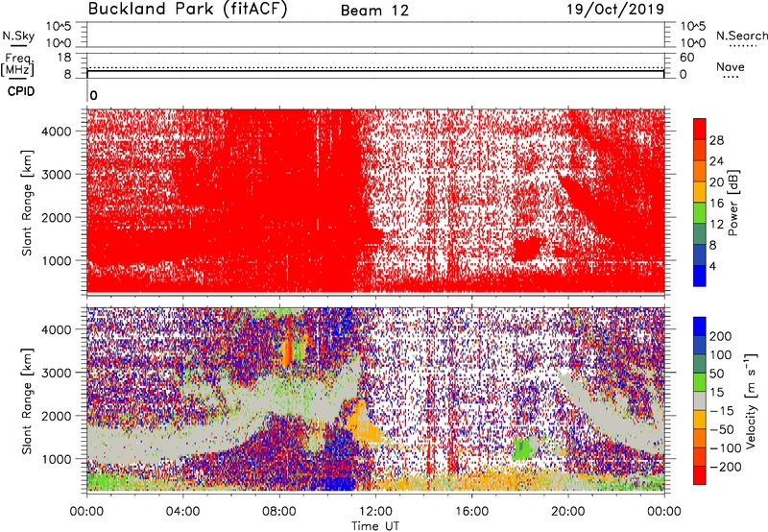This screenshot has width=768, height=532.
Task: Click the solid red block in power panel near 18:00
Action: pos(528,249)
